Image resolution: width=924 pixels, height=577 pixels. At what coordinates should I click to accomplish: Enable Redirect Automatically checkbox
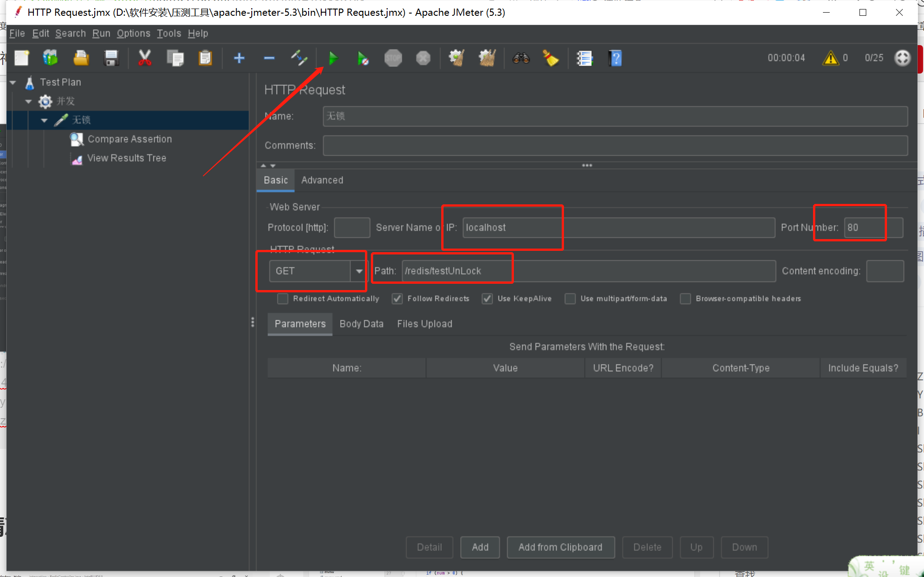click(x=283, y=299)
